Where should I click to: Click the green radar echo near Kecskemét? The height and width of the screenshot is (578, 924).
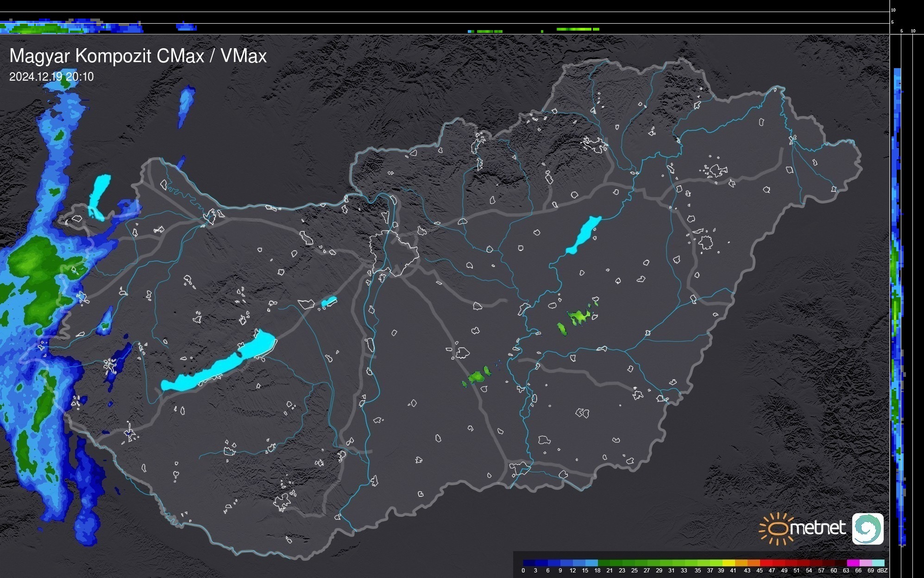pyautogui.click(x=477, y=376)
